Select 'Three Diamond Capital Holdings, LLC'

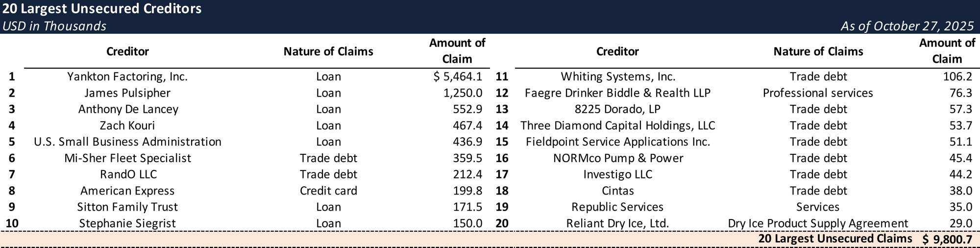coord(617,125)
